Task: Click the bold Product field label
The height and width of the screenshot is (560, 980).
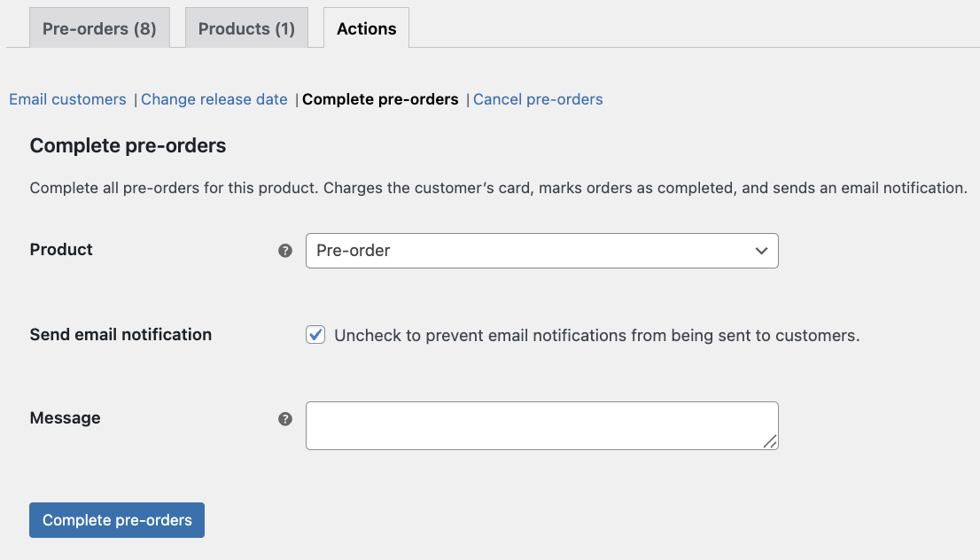Action: [61, 250]
